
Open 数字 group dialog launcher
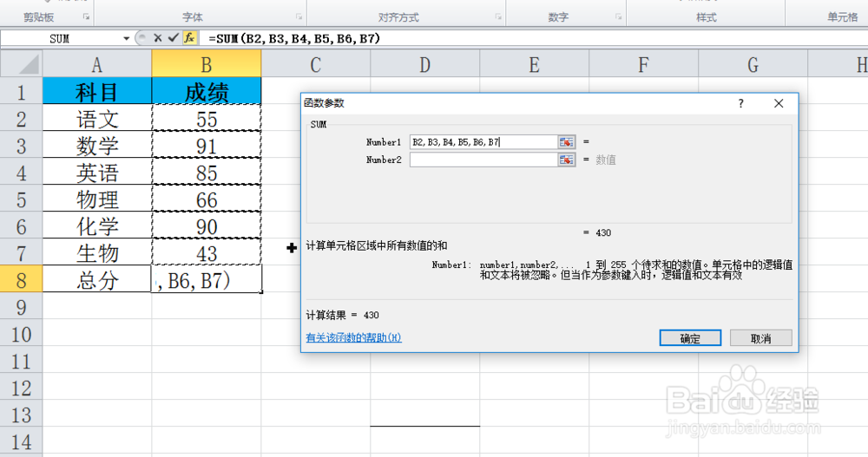coord(618,17)
